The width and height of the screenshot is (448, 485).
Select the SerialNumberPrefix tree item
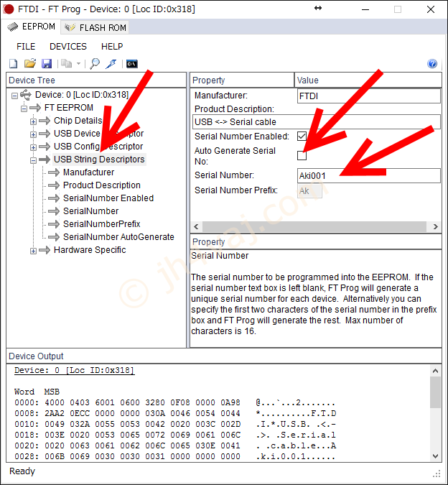pos(102,224)
